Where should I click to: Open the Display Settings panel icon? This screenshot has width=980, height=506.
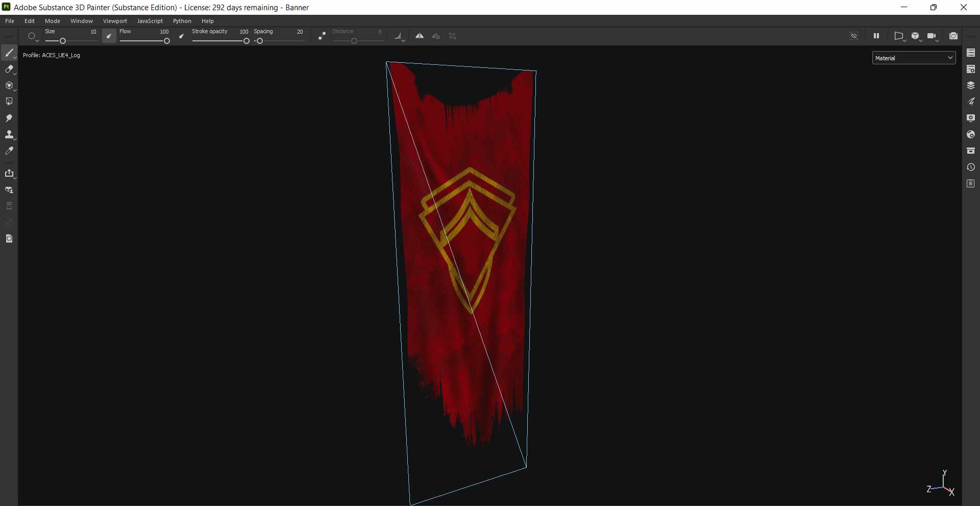click(x=971, y=118)
